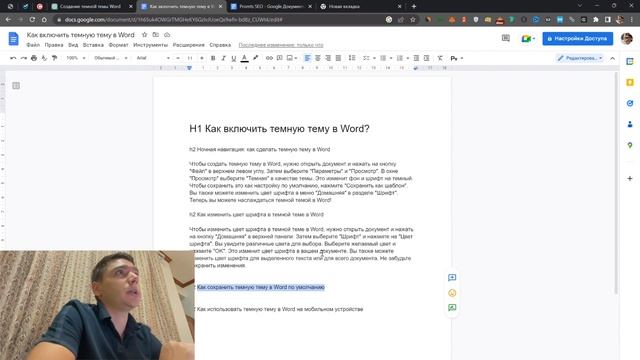Insert a link with chain icon
This screenshot has width=640, height=360.
[x=269, y=58]
